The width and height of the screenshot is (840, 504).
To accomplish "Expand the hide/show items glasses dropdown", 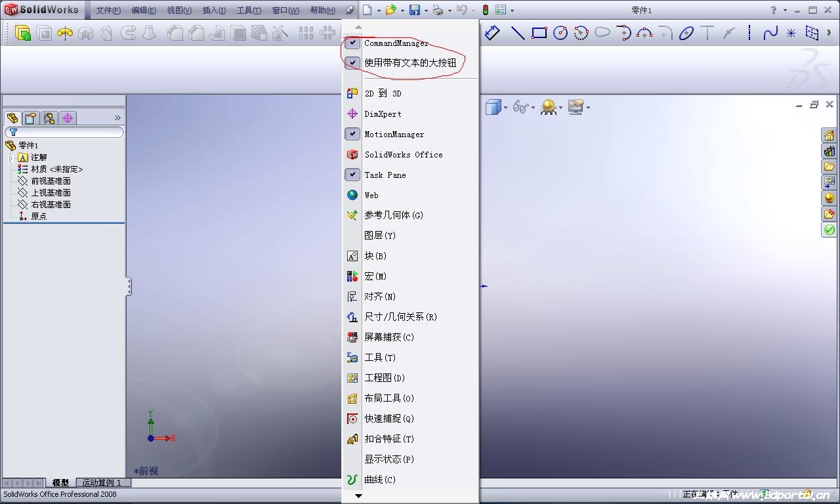I will tap(533, 108).
